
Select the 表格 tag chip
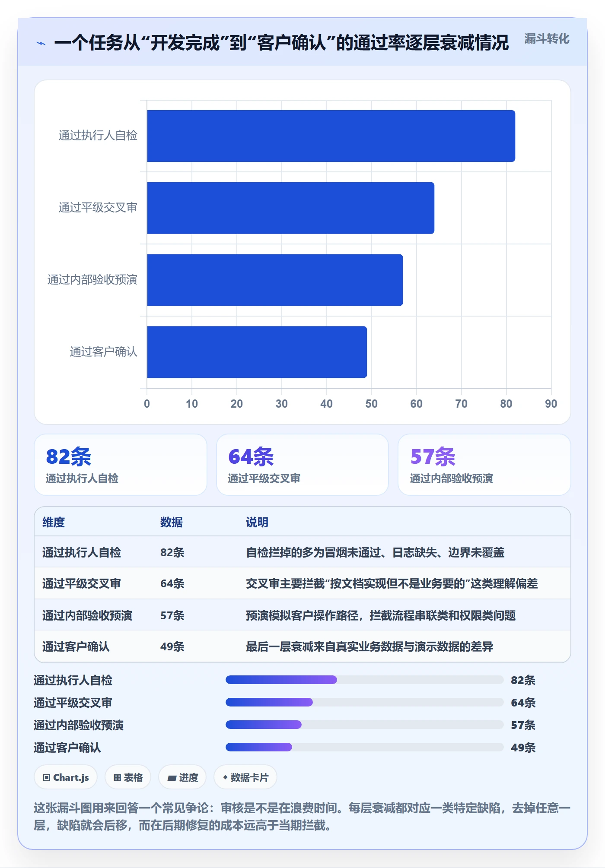(128, 777)
